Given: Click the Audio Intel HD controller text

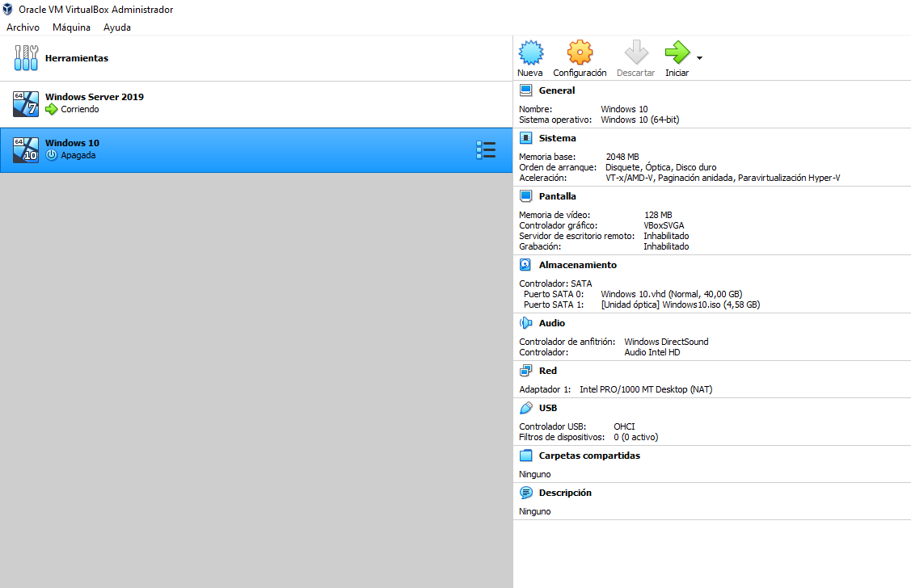Looking at the screenshot, I should tap(652, 352).
